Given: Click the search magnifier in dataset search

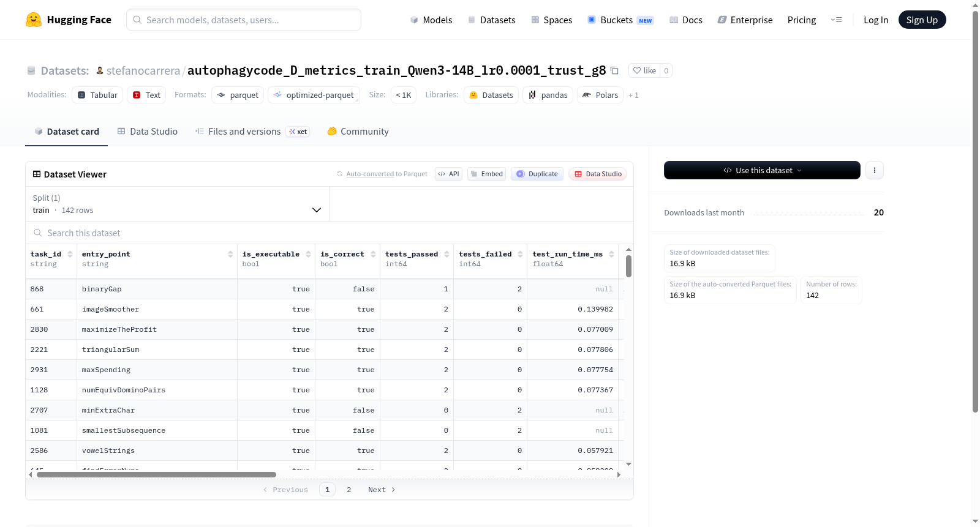Looking at the screenshot, I should [x=38, y=233].
